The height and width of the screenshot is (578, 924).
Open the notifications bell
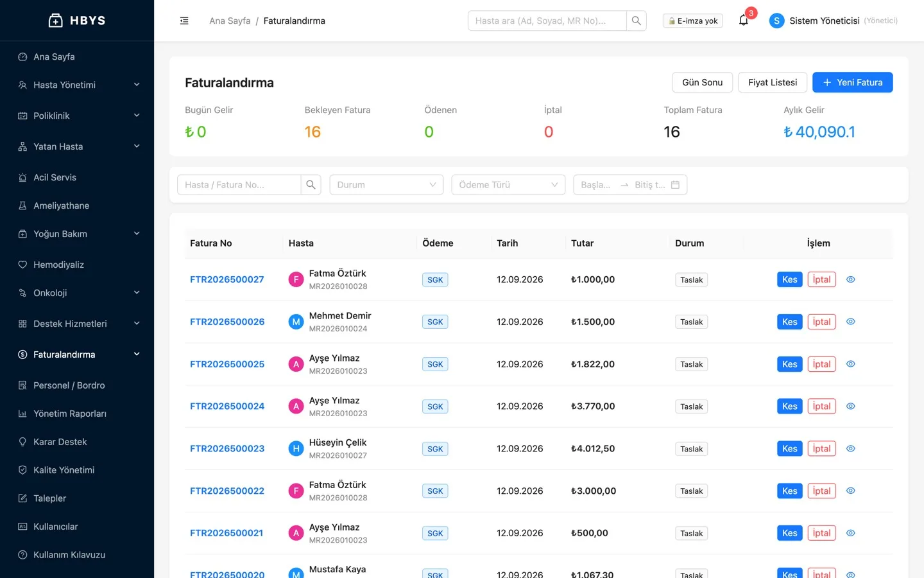[744, 21]
